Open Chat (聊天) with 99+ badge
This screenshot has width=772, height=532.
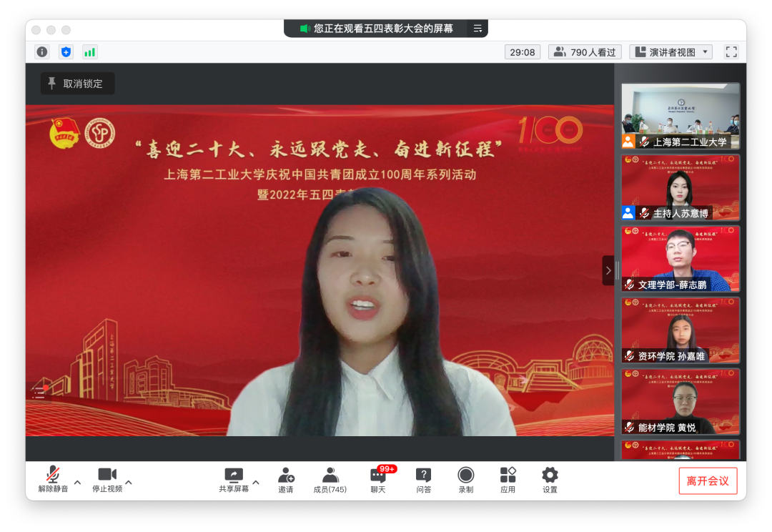[378, 480]
